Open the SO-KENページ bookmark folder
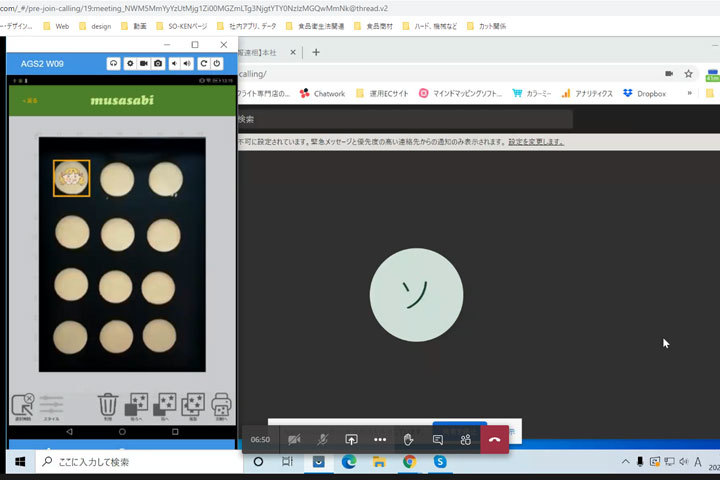This screenshot has height=480, width=720. pos(182,27)
